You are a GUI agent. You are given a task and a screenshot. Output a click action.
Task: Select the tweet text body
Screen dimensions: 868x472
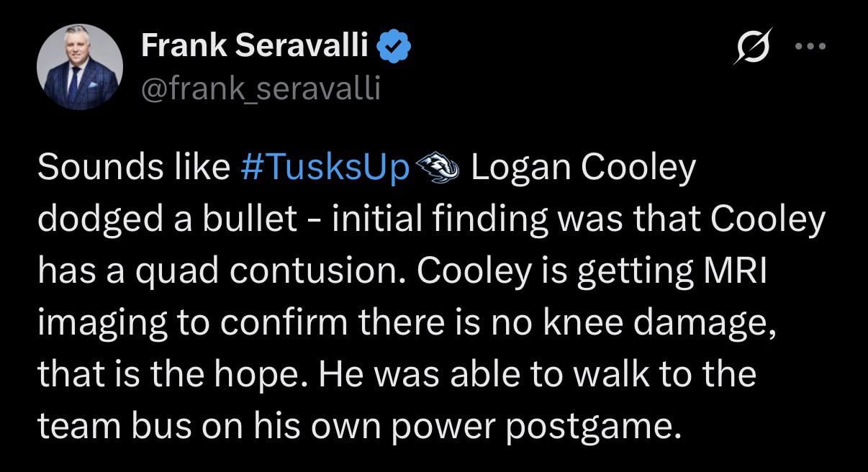click(x=432, y=295)
